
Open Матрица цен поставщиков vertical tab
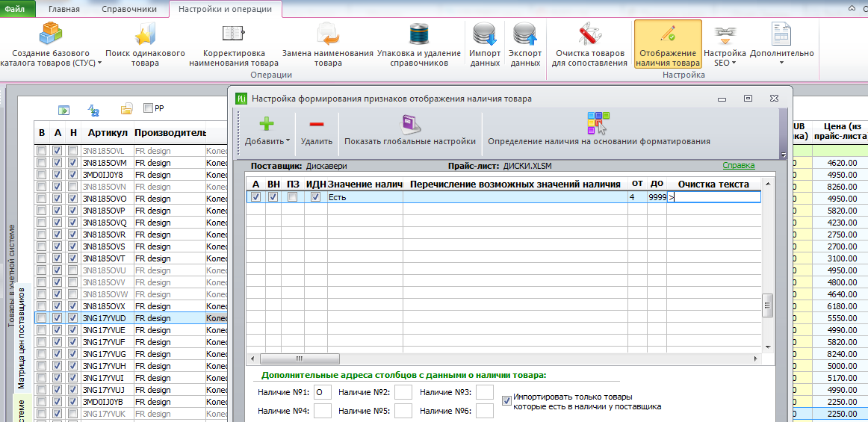point(21,338)
